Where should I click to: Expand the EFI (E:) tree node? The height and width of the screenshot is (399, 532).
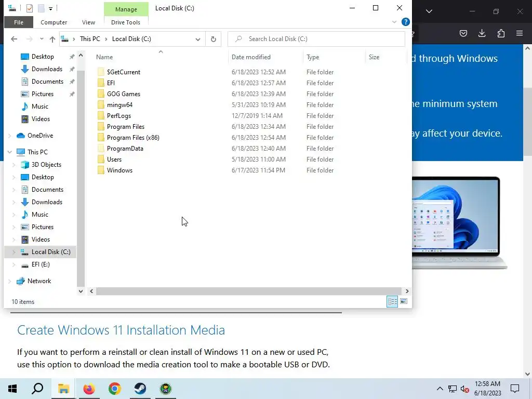tap(14, 264)
